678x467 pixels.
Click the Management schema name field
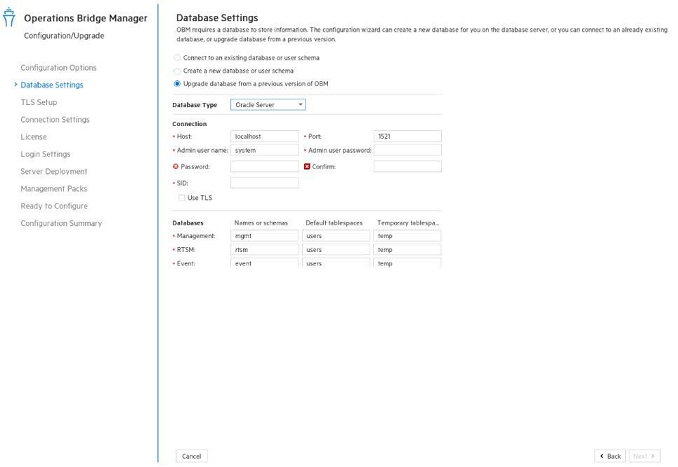tap(264, 236)
